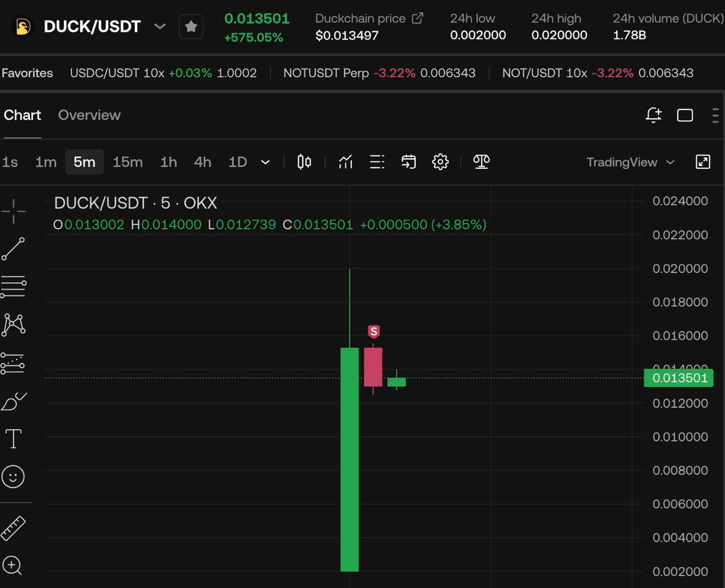Image resolution: width=725 pixels, height=588 pixels.
Task: Select the trend line drawing tool
Action: click(13, 249)
